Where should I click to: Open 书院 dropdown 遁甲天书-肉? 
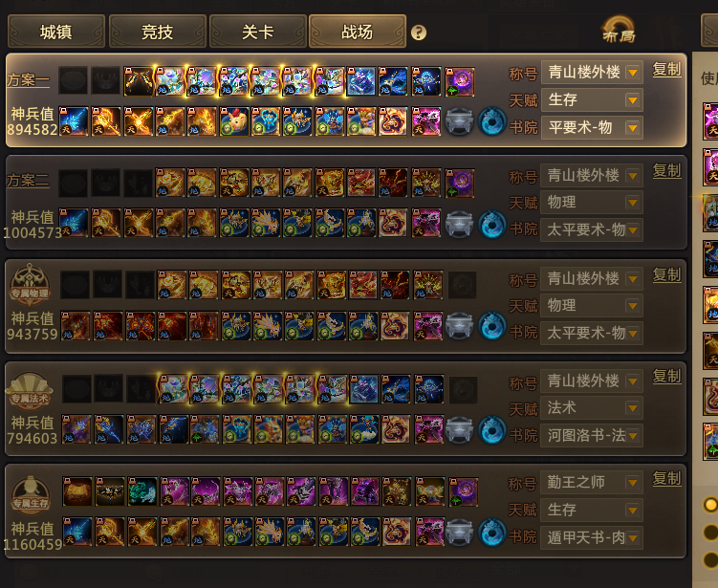point(591,537)
